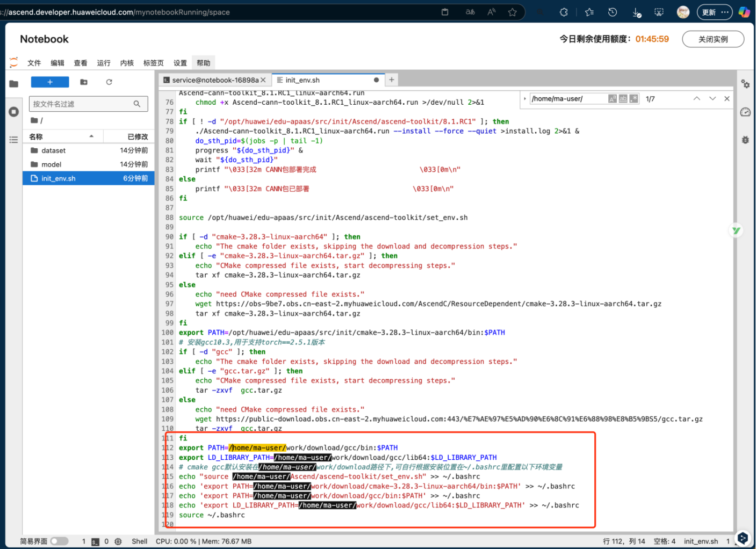This screenshot has height=549, width=756.
Task: Click the find search text field
Action: click(569, 98)
